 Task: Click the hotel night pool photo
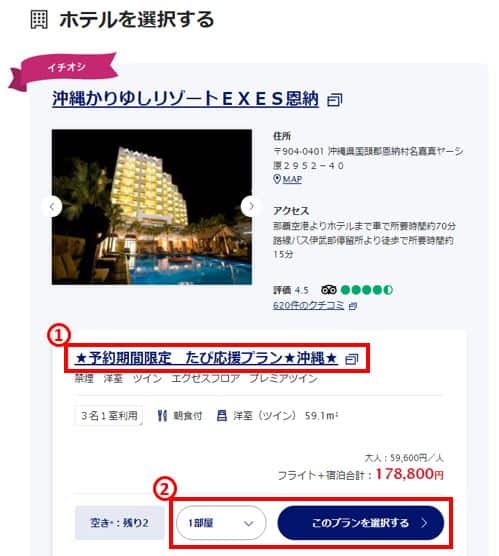coord(152,207)
